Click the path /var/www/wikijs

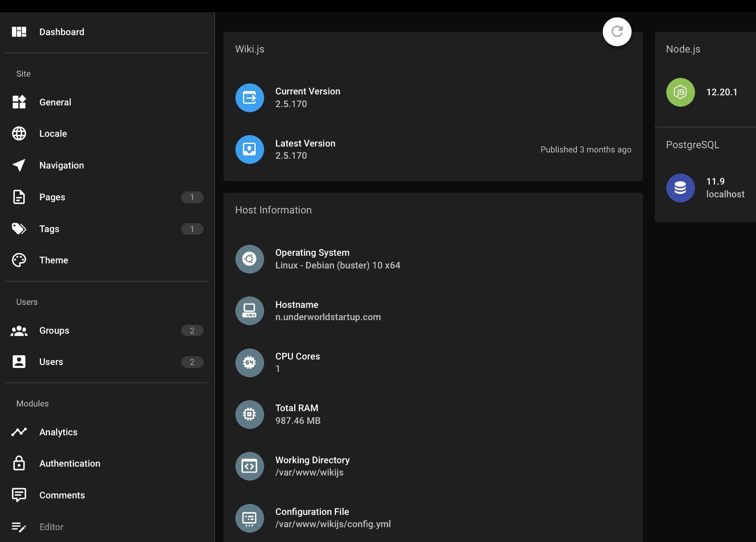click(309, 473)
